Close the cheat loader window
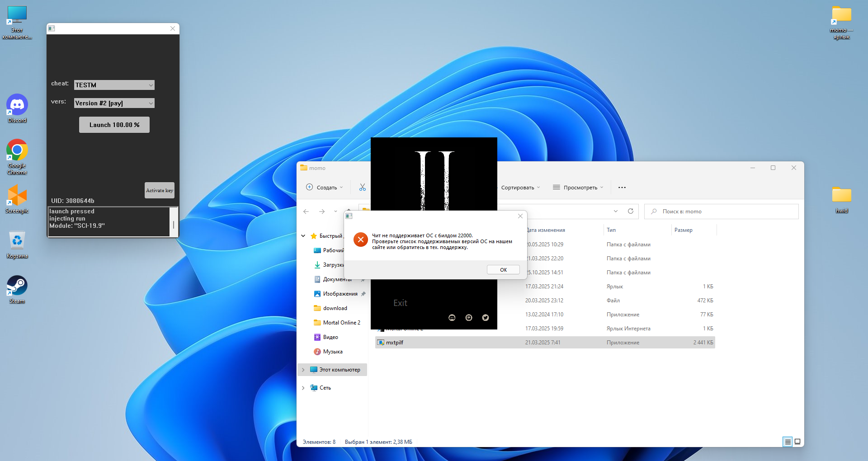 click(173, 28)
